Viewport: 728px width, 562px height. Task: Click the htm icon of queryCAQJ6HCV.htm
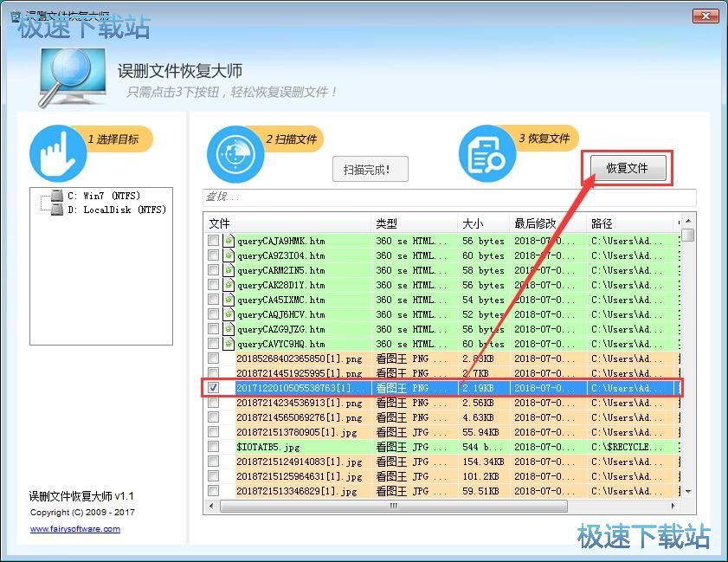(x=229, y=314)
